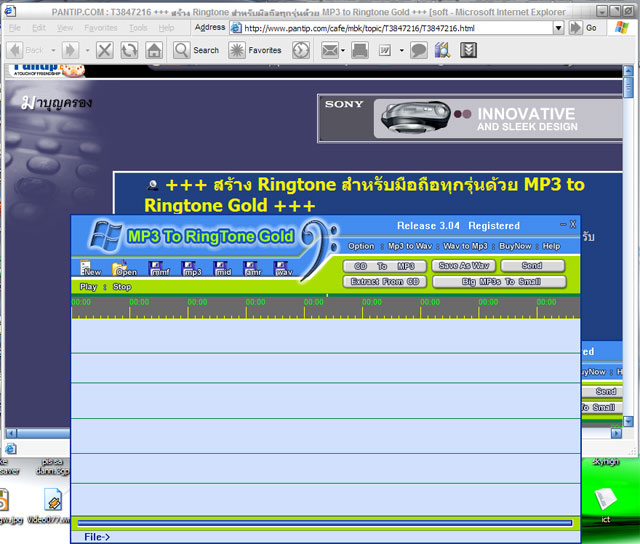The image size is (640, 544).
Task: Open an audio file with Open icon
Action: click(x=124, y=268)
